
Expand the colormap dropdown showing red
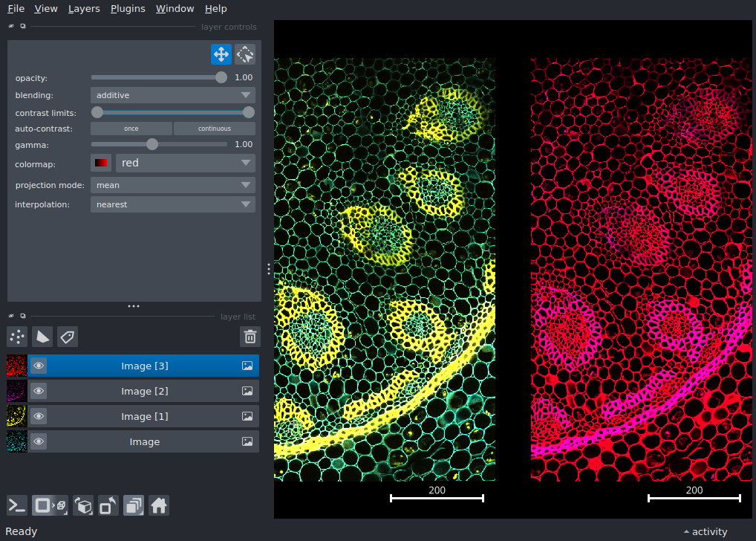point(185,163)
